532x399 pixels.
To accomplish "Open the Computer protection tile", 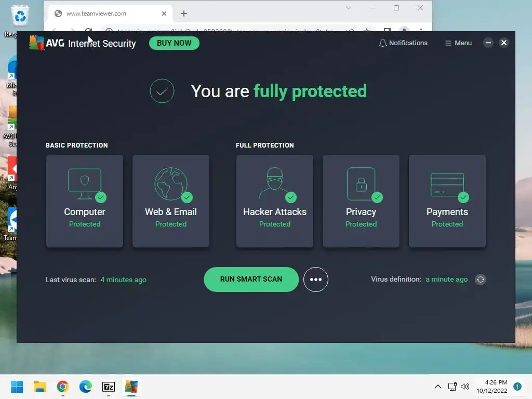I will 85,201.
